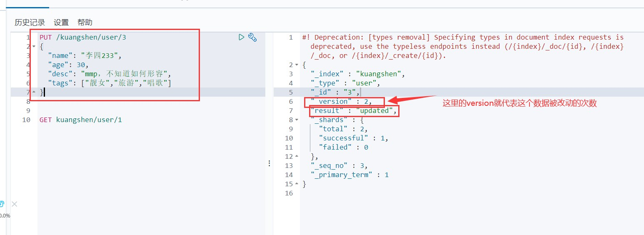This screenshot has height=235, width=644.
Task: Dismiss the floating widget with X
Action: coord(14,204)
